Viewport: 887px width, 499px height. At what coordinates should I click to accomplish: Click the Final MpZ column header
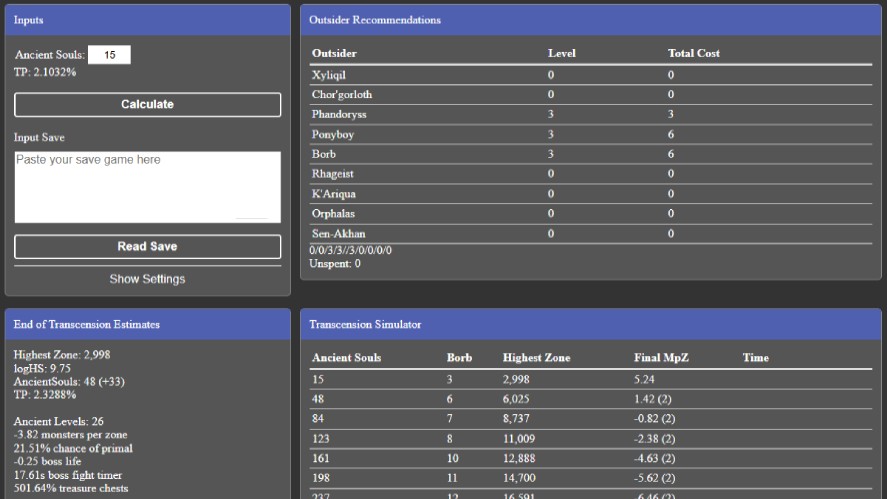click(661, 358)
